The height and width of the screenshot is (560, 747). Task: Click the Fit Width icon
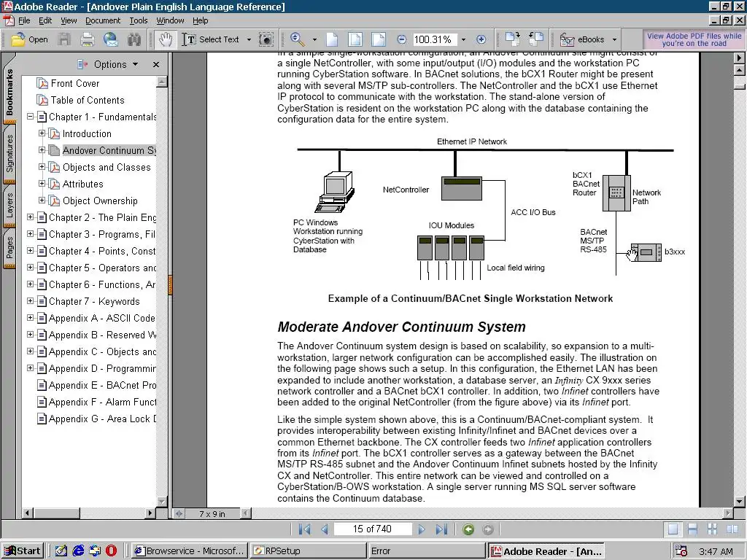[x=379, y=39]
